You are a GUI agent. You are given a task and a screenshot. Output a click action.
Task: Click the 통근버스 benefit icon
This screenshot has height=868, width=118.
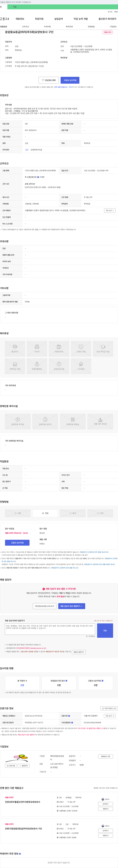(x=15, y=349)
